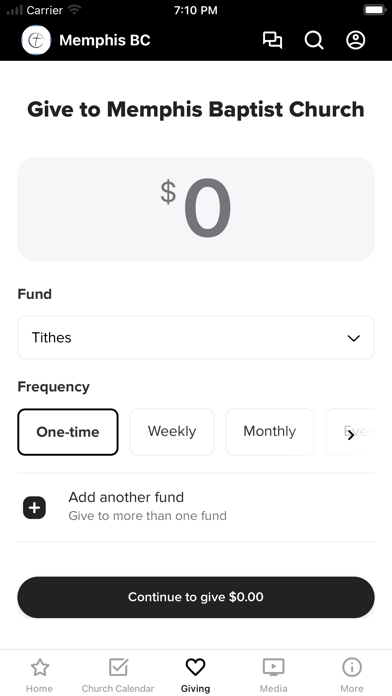Choose Weekly giving frequency
This screenshot has height=696, width=392.
[172, 432]
